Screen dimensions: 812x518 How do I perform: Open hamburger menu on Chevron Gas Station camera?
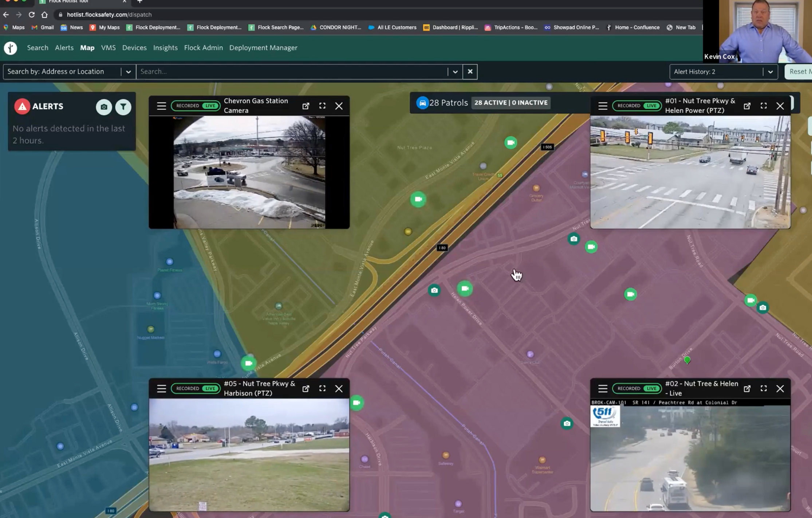[161, 106]
